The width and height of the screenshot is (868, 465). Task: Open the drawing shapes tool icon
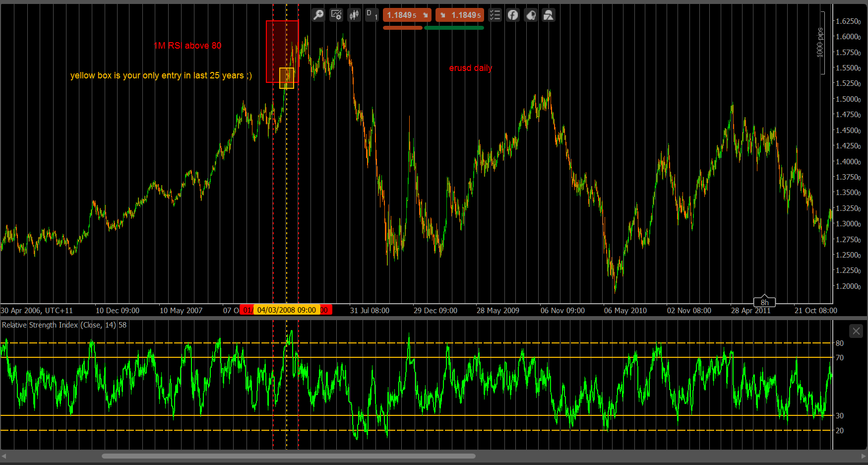(x=549, y=15)
